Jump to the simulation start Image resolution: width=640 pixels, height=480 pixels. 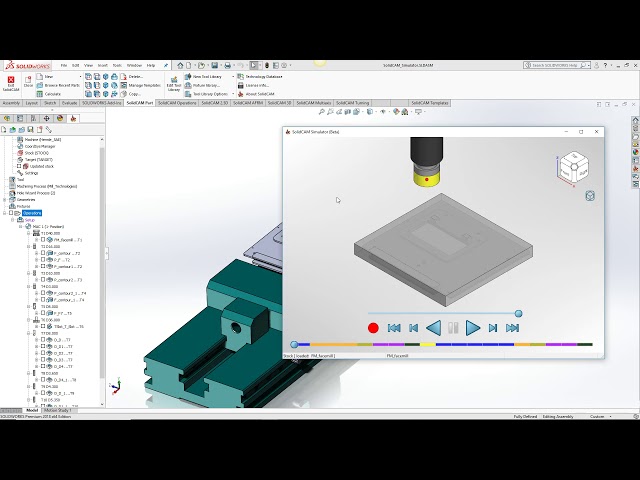(x=394, y=328)
